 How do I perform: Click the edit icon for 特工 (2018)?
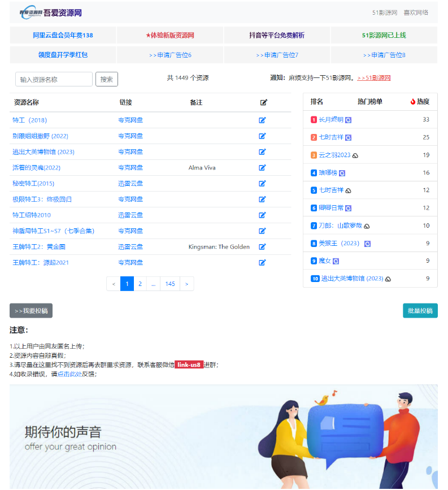point(262,120)
